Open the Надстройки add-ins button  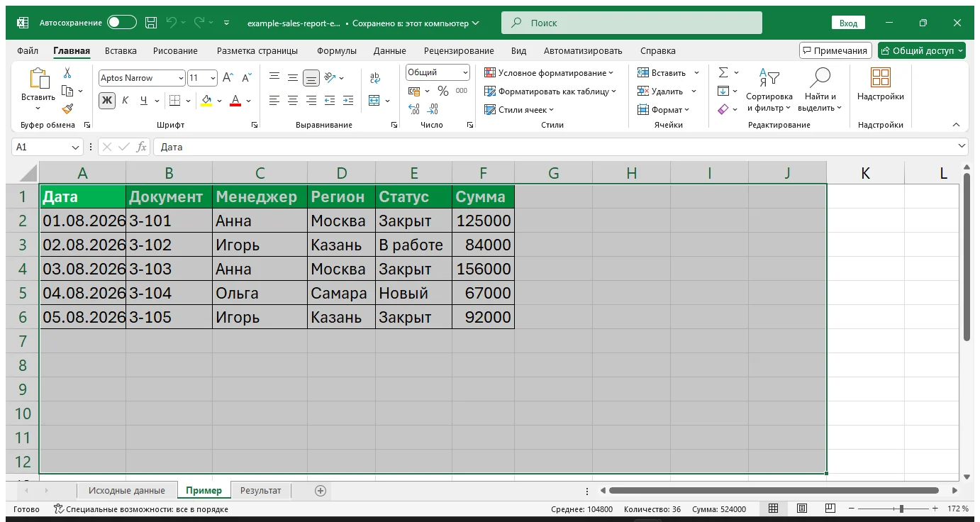(881, 84)
